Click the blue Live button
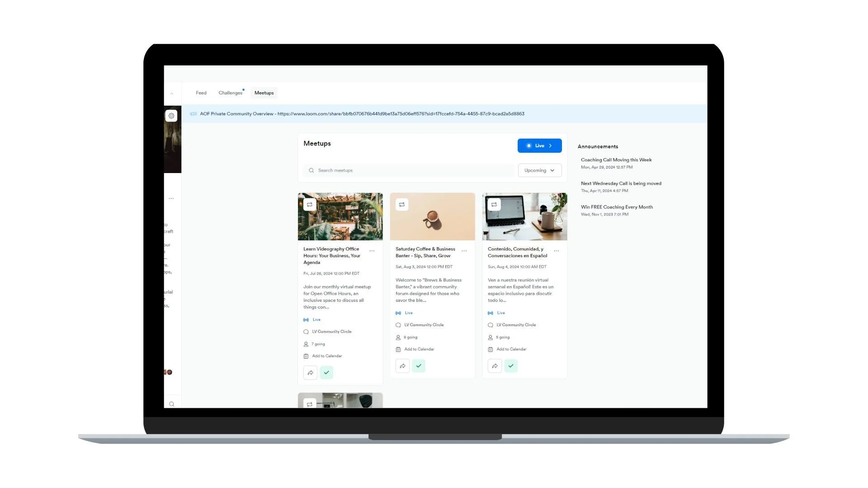This screenshot has height=488, width=868. [539, 145]
